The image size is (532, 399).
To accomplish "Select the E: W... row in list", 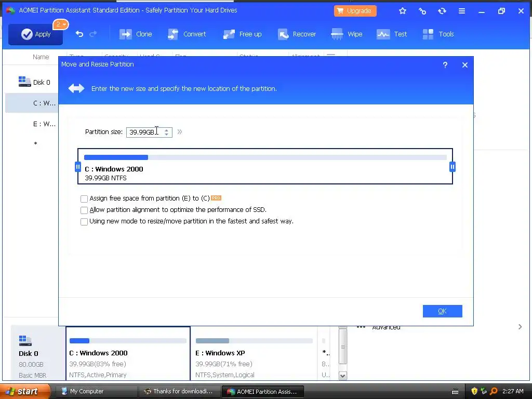I will click(32, 124).
